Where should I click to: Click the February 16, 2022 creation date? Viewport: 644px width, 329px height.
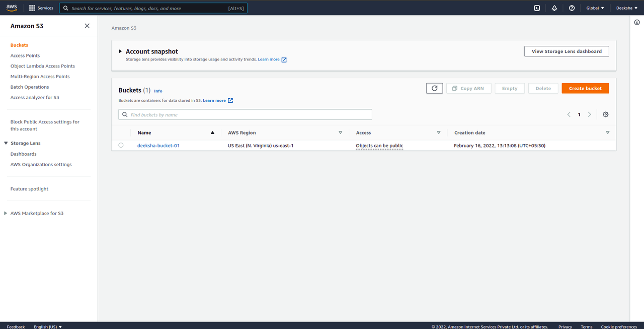500,146
